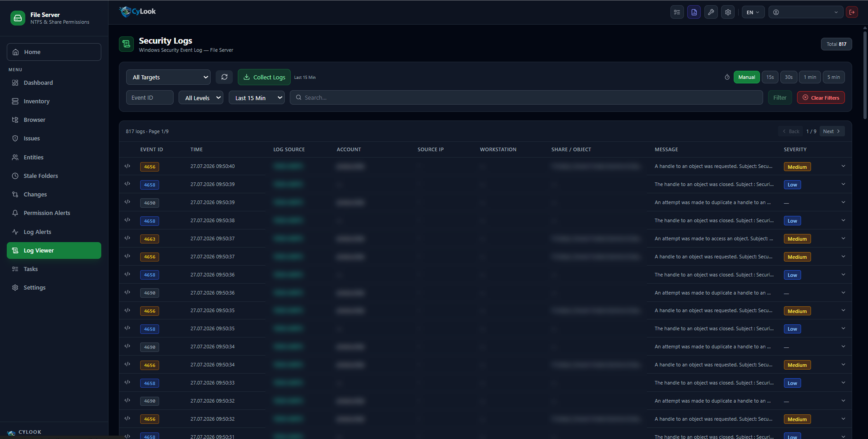
Task: Set auto-refresh to 30s
Action: (x=788, y=77)
